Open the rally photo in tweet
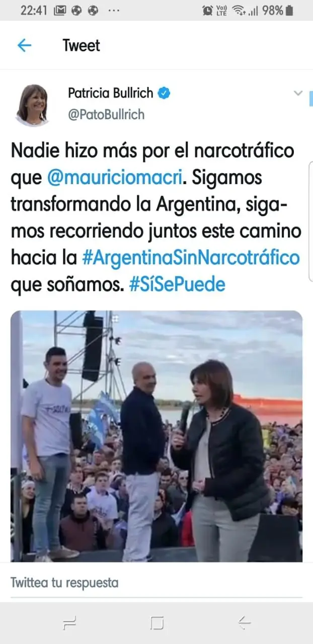Screen dimensions: 313x644 (156, 436)
